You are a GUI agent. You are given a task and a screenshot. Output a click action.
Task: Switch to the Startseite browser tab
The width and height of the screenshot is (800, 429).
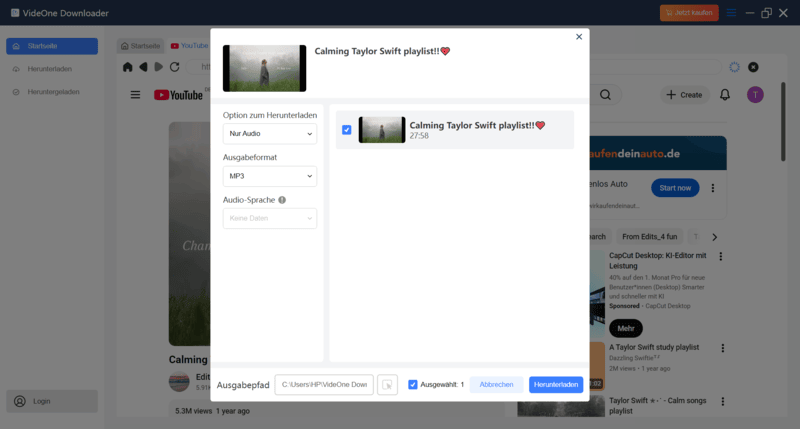click(140, 46)
